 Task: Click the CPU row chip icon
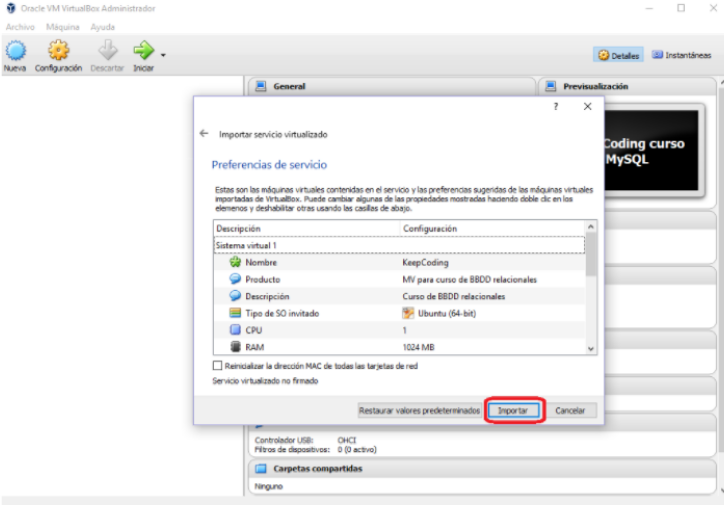click(x=235, y=330)
